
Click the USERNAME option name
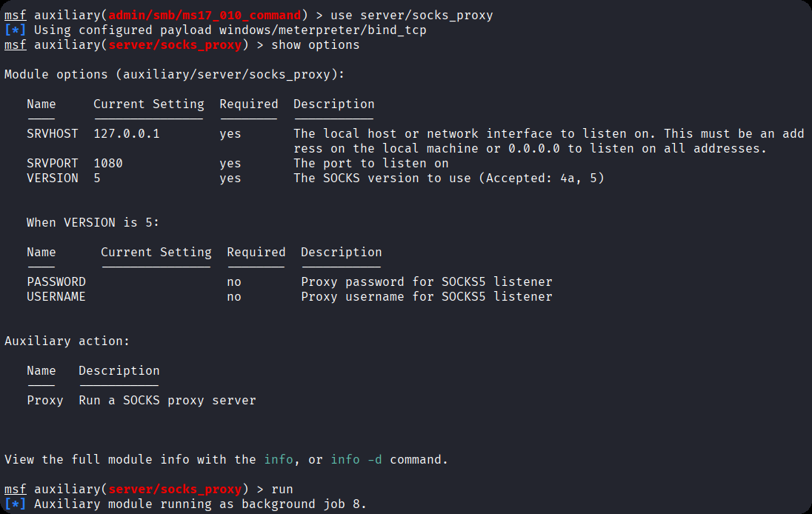pos(56,297)
